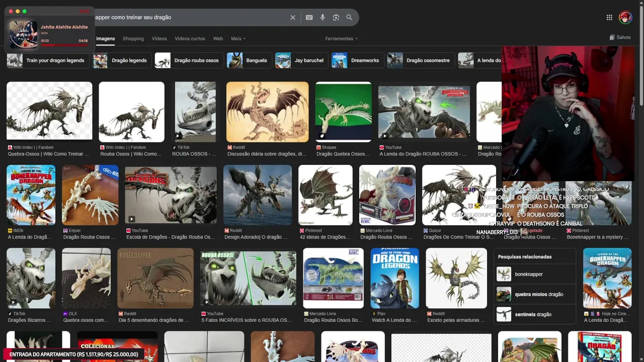644x362 pixels.
Task: Open Hoje no Cine A Lenda do Dragão poster
Action: 607,278
